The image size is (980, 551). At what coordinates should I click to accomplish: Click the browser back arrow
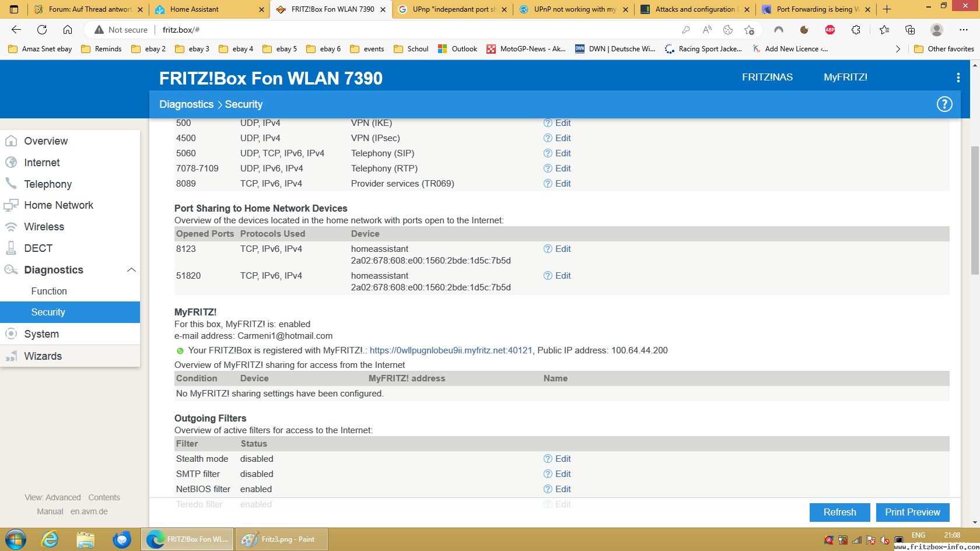pyautogui.click(x=16, y=30)
